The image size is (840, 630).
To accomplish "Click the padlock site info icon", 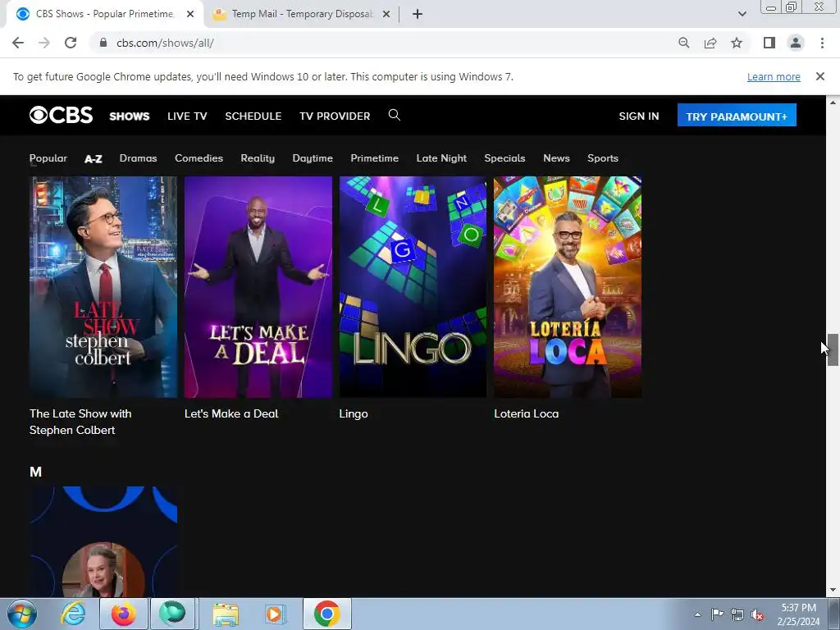I will click(x=103, y=43).
